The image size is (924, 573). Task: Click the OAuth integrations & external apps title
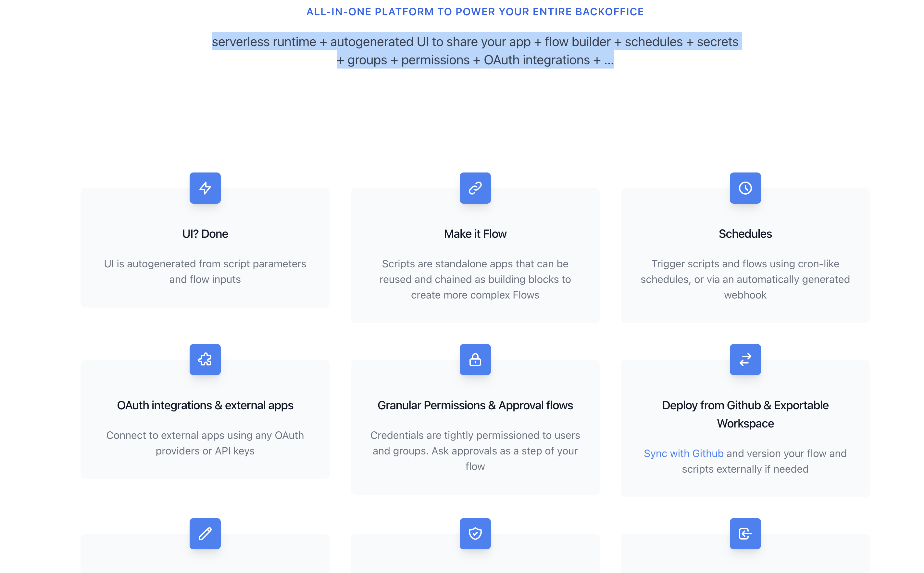click(x=205, y=405)
